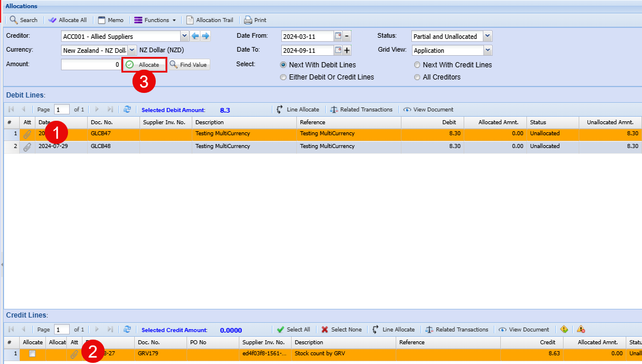Click Select None in Credit Lines toolbar
642x364 pixels.
[x=341, y=329]
